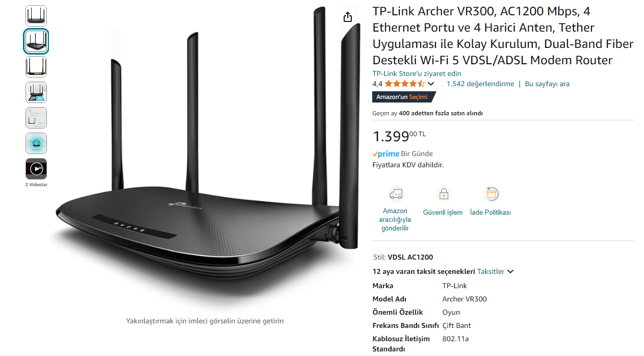The height and width of the screenshot is (356, 644).
Task: Click the secure transaction lock icon
Action: coord(443,194)
